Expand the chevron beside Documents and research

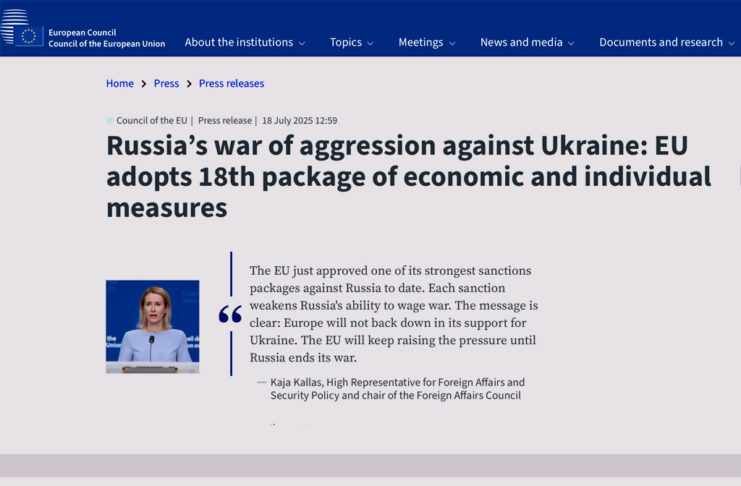(732, 43)
